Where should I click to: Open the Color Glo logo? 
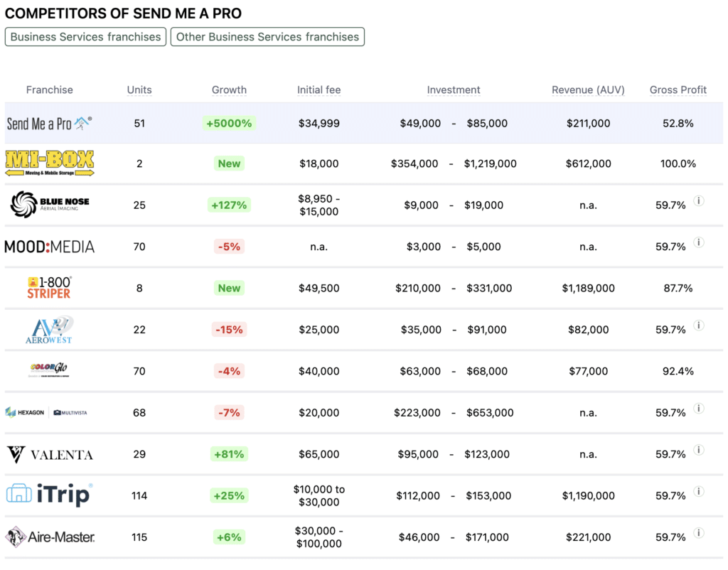tap(49, 370)
